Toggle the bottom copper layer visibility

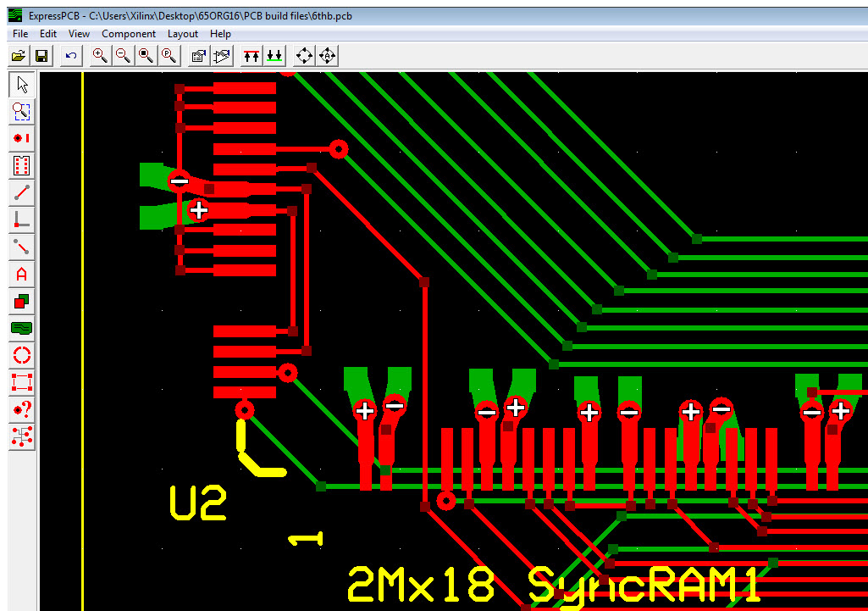click(274, 56)
